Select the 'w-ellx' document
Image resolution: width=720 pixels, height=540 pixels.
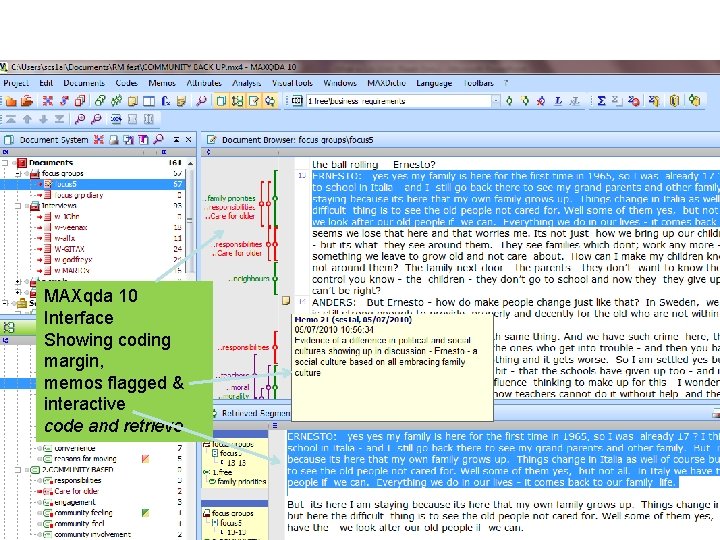64,238
